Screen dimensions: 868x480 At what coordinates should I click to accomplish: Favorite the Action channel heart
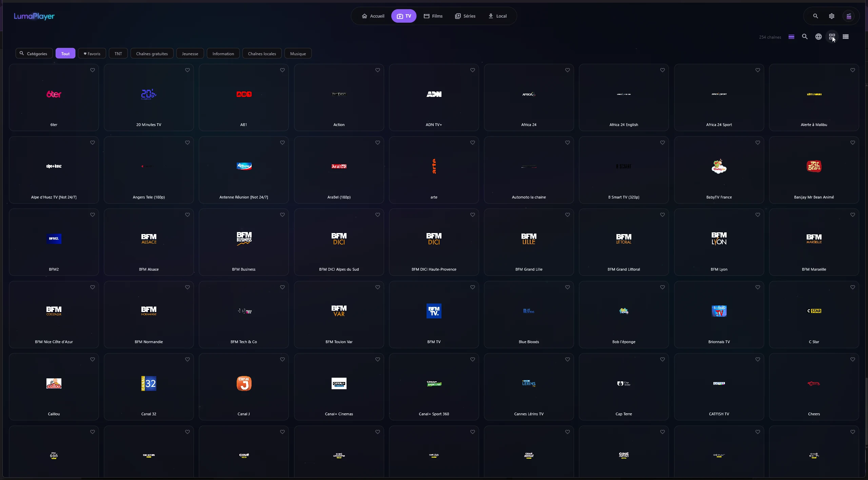(x=377, y=70)
